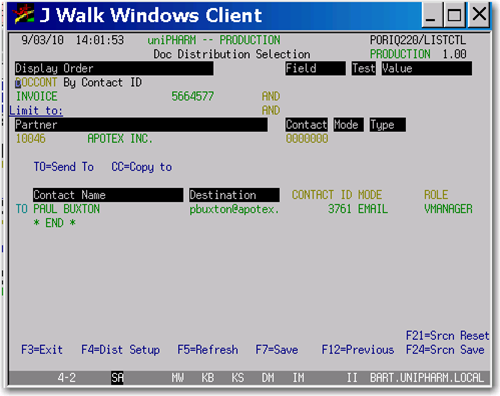Click the Display Order column header

(x=114, y=68)
